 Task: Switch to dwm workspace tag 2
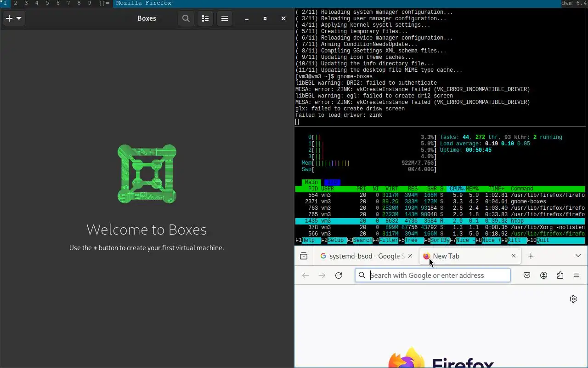16,3
